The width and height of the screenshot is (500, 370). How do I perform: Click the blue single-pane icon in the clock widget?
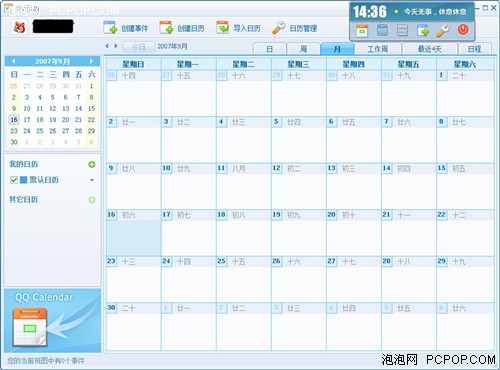tap(382, 30)
